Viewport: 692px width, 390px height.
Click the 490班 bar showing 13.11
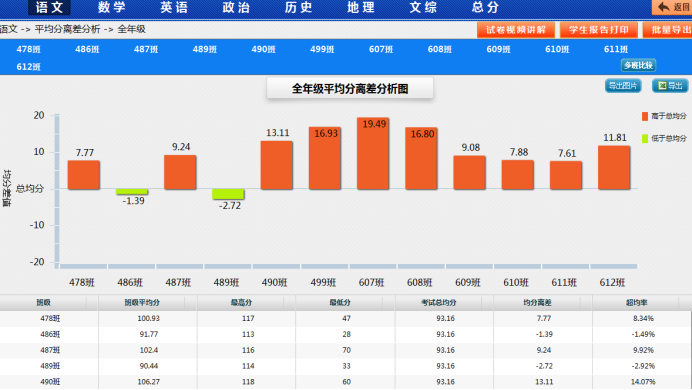[x=276, y=165]
